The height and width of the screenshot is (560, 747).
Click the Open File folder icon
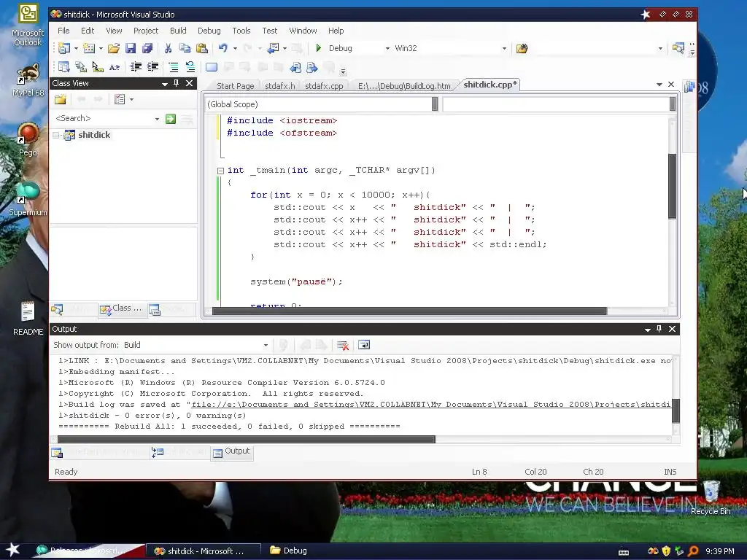[x=113, y=48]
